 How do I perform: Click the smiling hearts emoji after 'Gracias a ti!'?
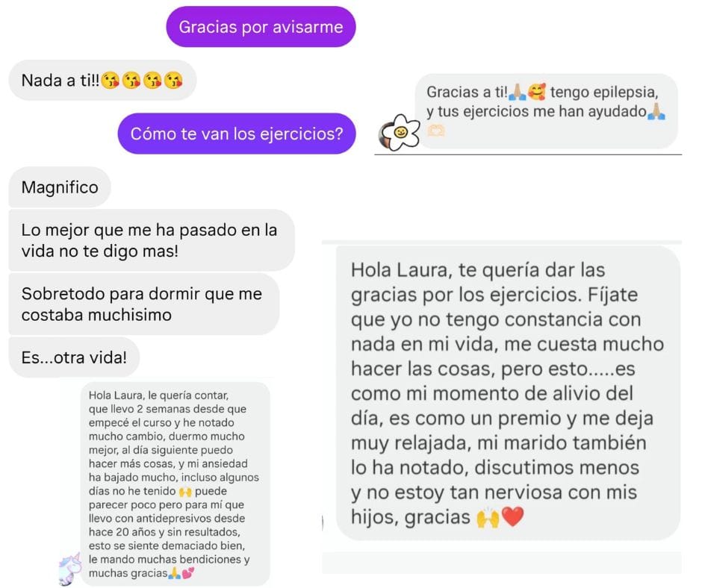pos(536,92)
